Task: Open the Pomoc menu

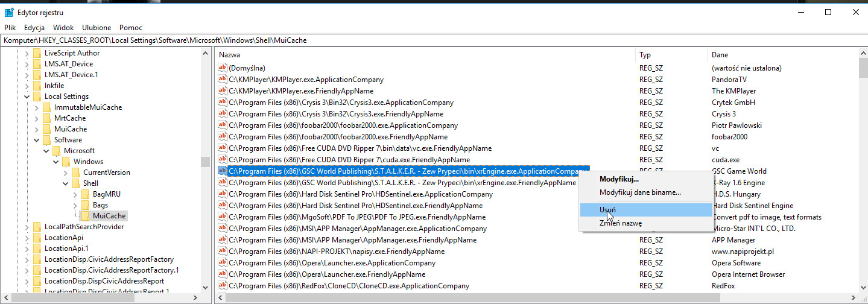Action: pyautogui.click(x=131, y=28)
